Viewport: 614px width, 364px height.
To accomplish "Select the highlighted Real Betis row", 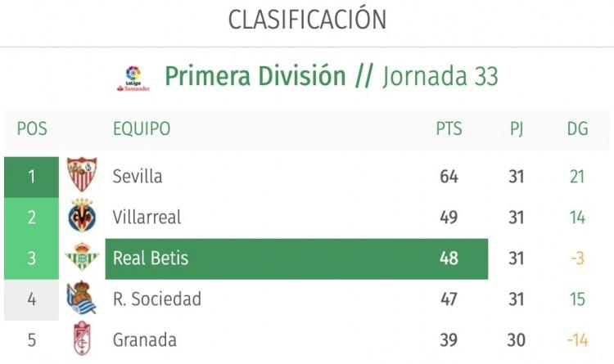I will 295,258.
